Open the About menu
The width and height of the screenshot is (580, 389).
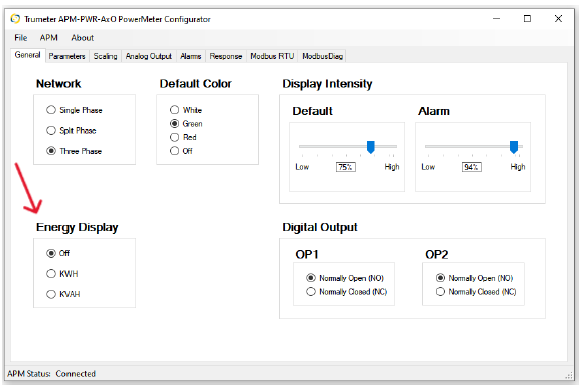82,38
